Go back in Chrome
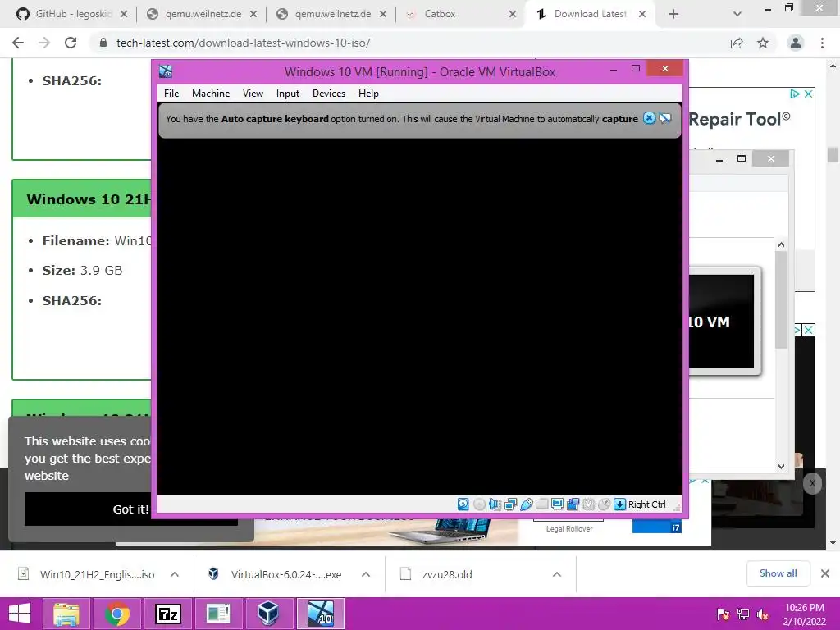 click(x=18, y=43)
